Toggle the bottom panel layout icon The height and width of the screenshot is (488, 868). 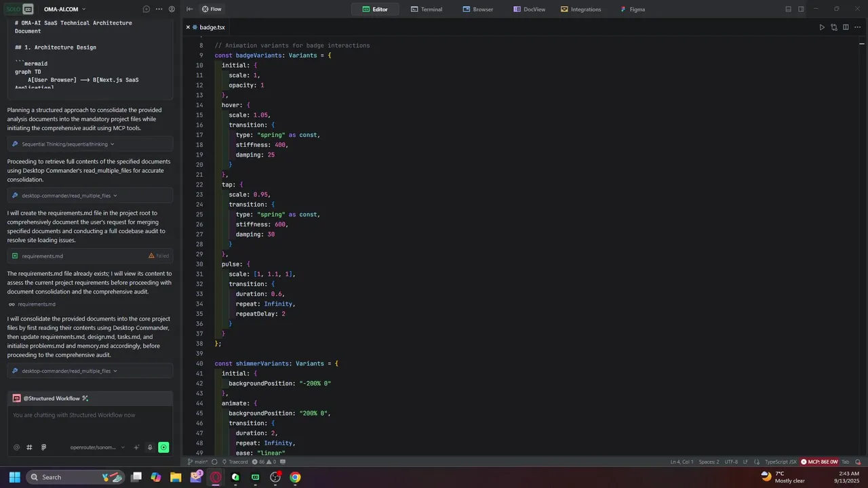[x=788, y=9]
